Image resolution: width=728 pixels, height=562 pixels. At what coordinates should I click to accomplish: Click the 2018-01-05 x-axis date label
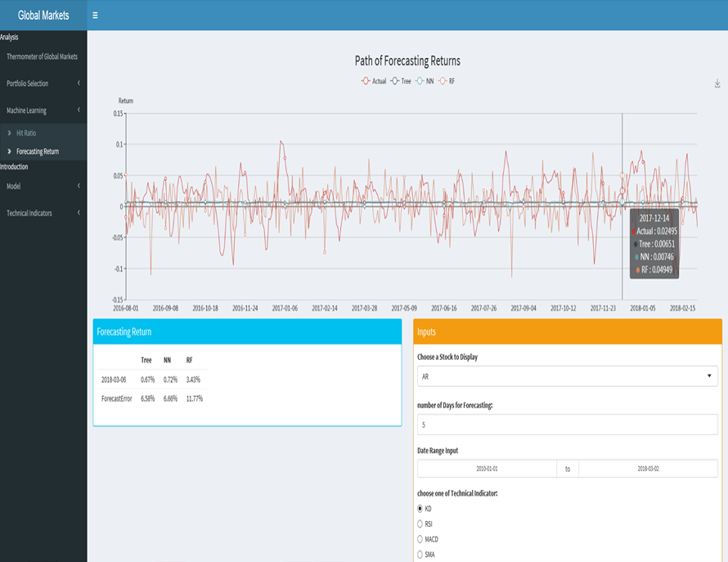coord(643,308)
